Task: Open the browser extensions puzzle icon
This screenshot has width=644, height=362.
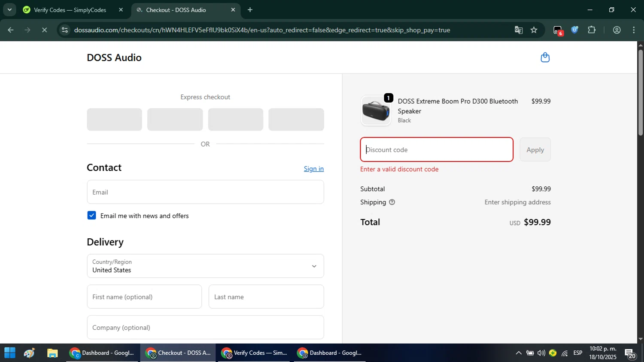Action: click(x=592, y=30)
